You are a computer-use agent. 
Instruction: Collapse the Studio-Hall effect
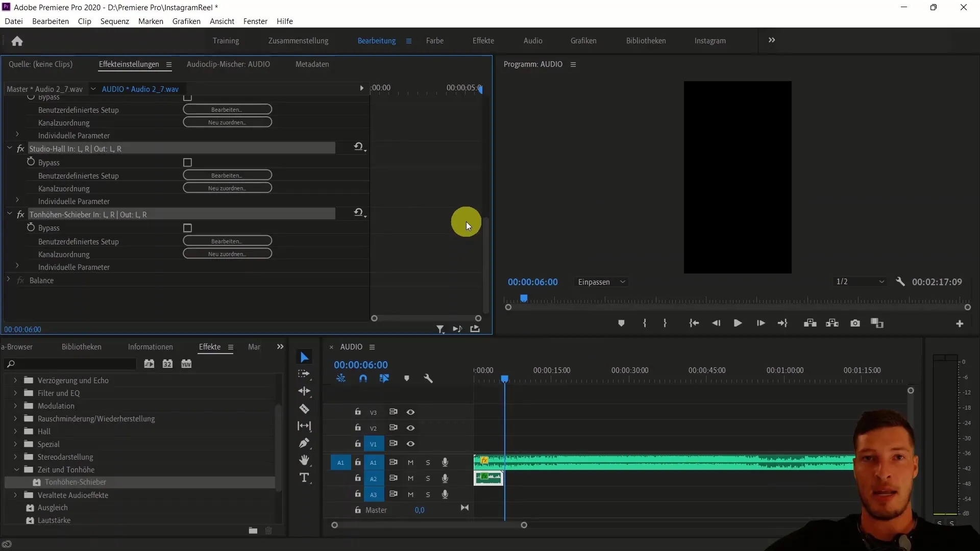9,148
